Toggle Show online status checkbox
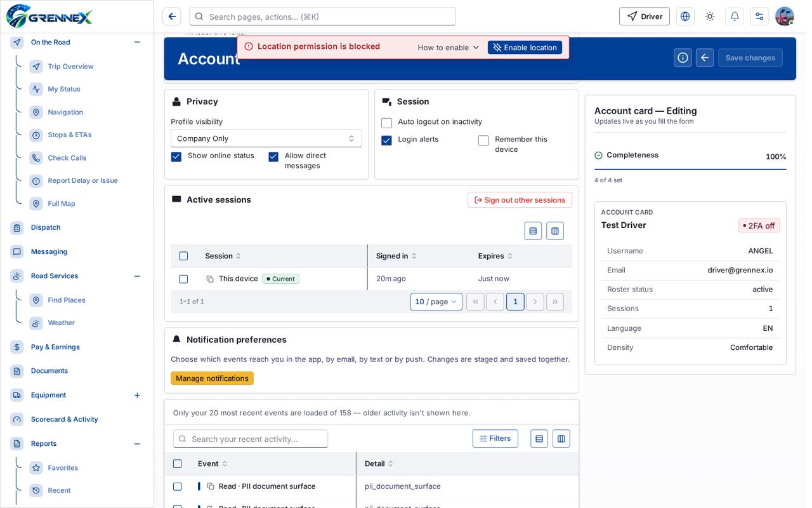Image resolution: width=812 pixels, height=508 pixels. 176,156
